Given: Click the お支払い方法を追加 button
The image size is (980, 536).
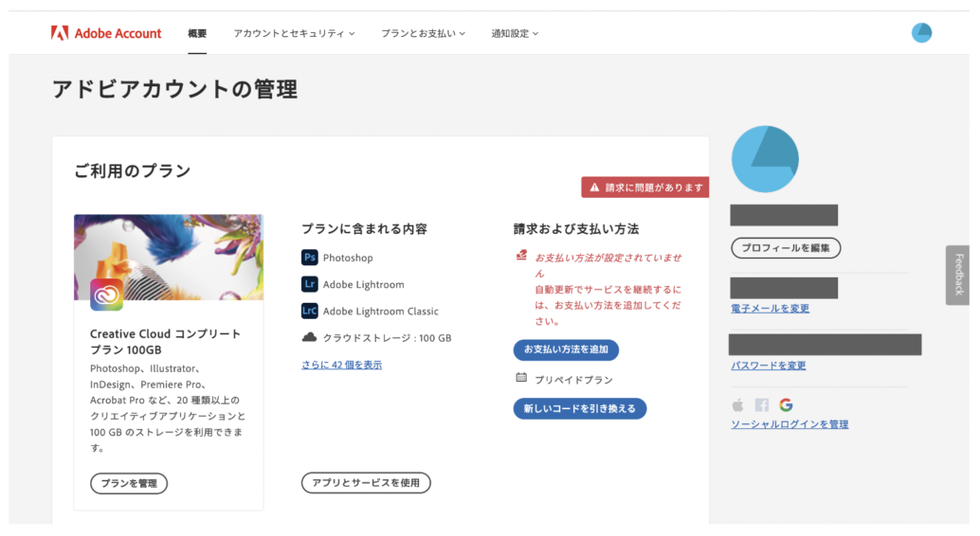Looking at the screenshot, I should click(x=566, y=349).
